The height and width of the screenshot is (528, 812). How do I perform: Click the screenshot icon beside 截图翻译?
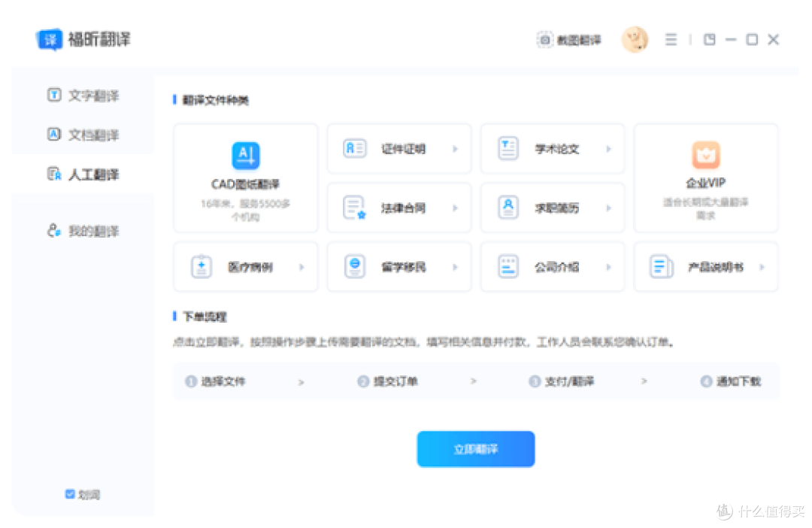[544, 40]
